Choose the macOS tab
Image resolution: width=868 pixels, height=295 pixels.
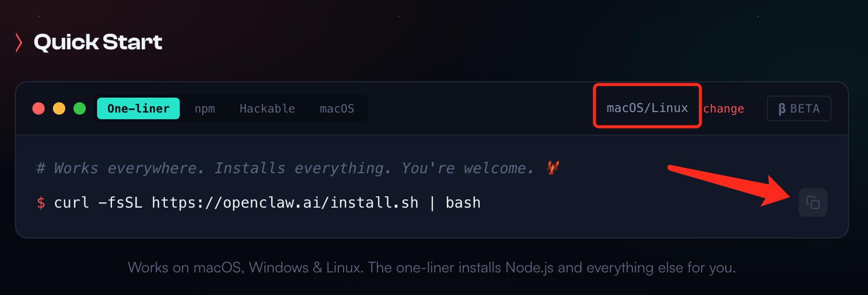pos(337,109)
